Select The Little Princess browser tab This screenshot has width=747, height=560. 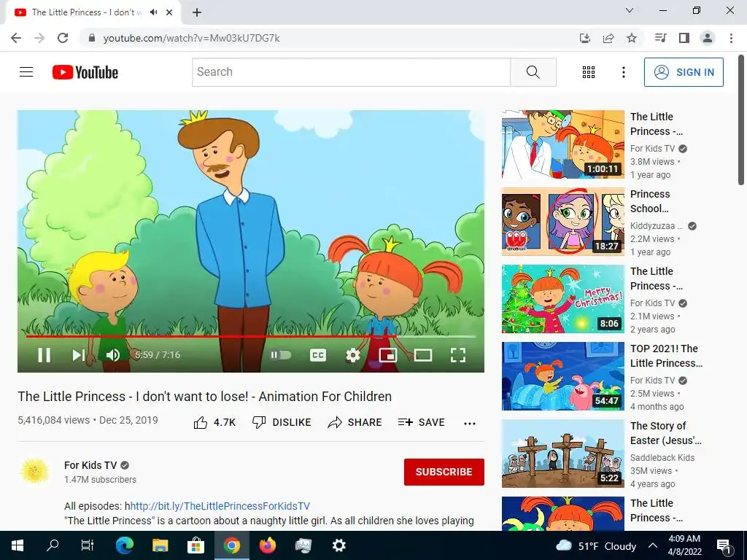click(x=93, y=12)
